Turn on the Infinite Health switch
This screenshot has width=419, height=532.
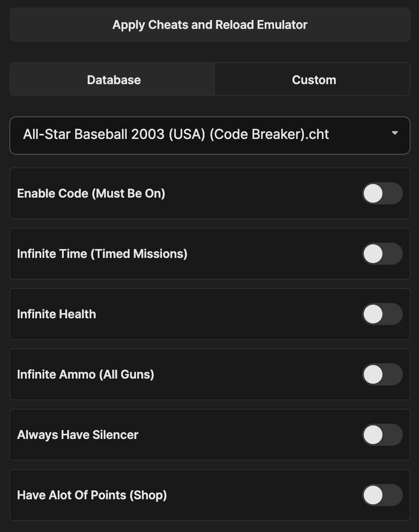pyautogui.click(x=382, y=314)
